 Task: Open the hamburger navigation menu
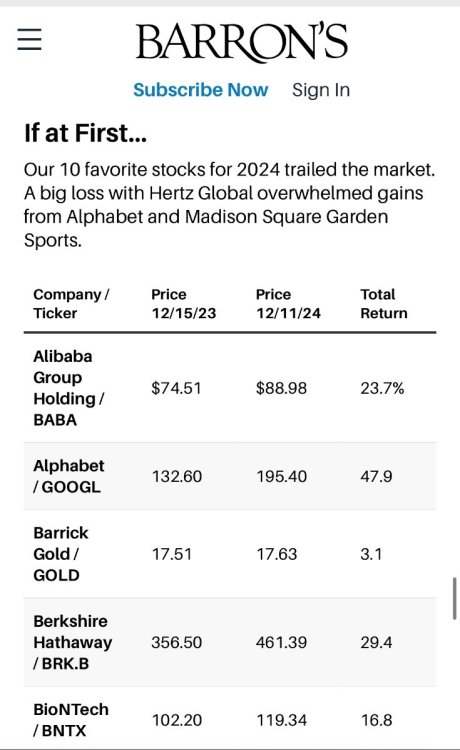click(x=30, y=39)
